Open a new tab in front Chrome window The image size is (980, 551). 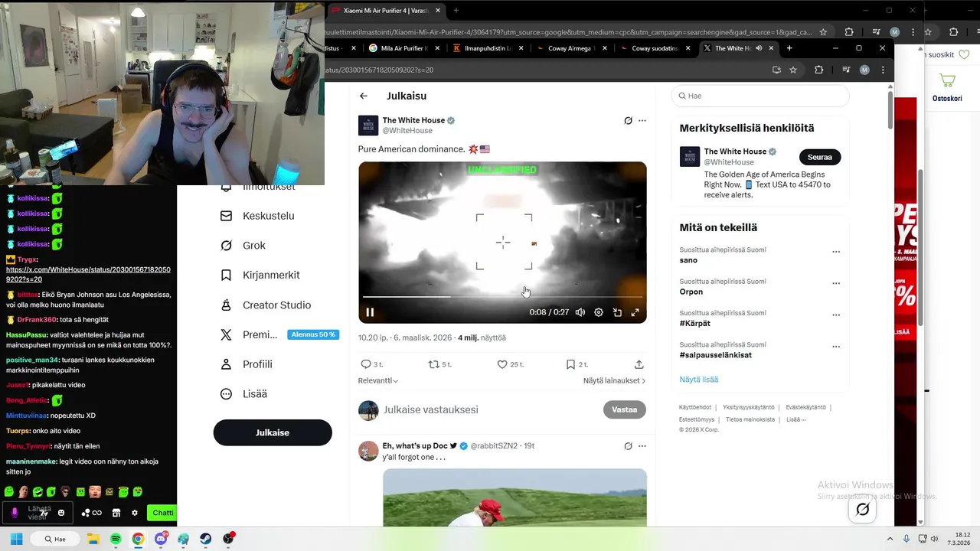(789, 48)
